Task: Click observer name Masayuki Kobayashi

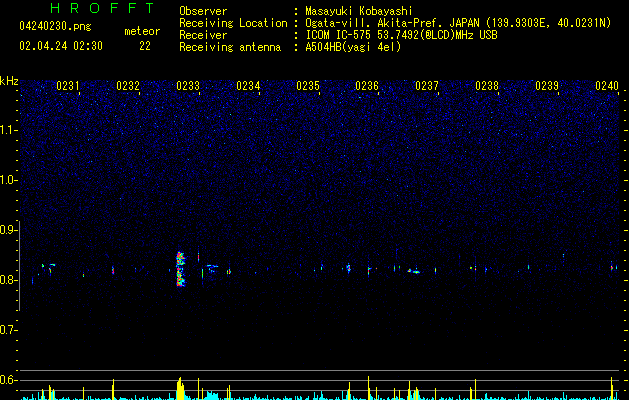Action: click(x=359, y=11)
